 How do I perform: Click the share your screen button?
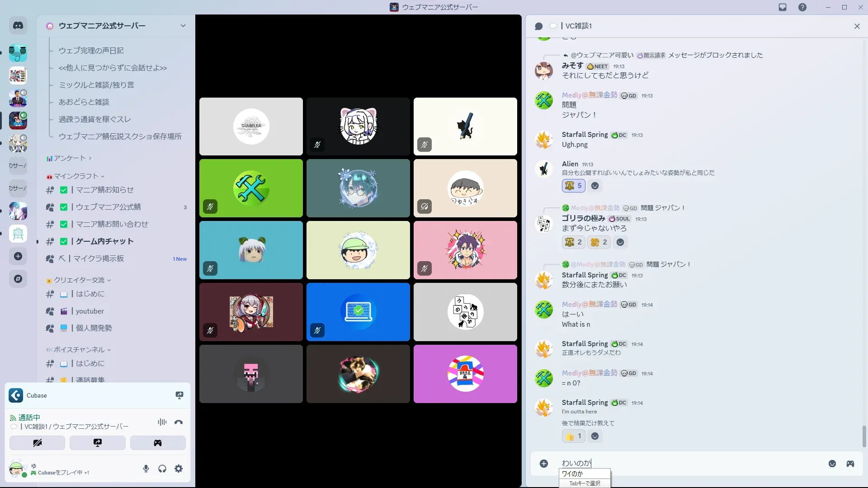pos(97,443)
